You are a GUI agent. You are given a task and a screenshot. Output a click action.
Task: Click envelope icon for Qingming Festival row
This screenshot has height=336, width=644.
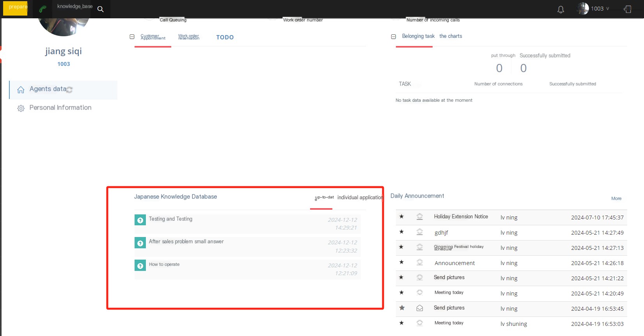(420, 247)
